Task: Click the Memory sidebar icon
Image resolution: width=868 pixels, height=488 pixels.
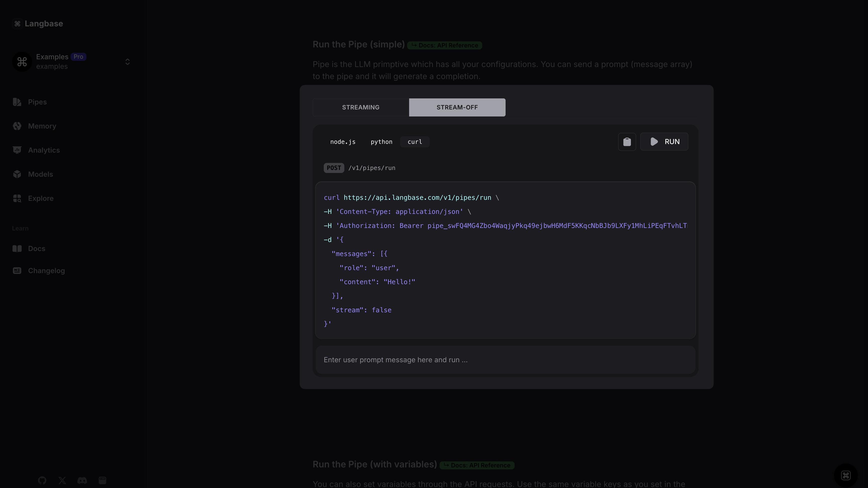Action: click(17, 126)
